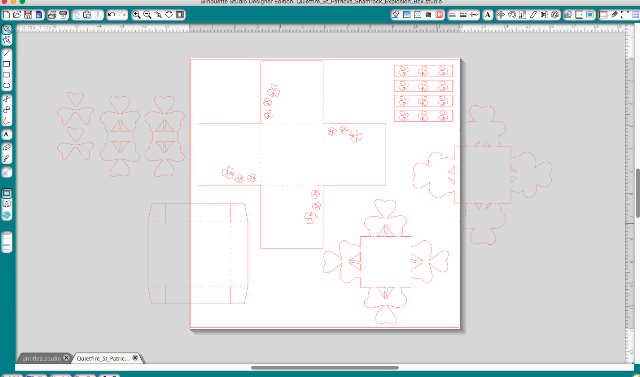Select the Zoom selection tool
640x377 pixels.
pyautogui.click(x=158, y=15)
